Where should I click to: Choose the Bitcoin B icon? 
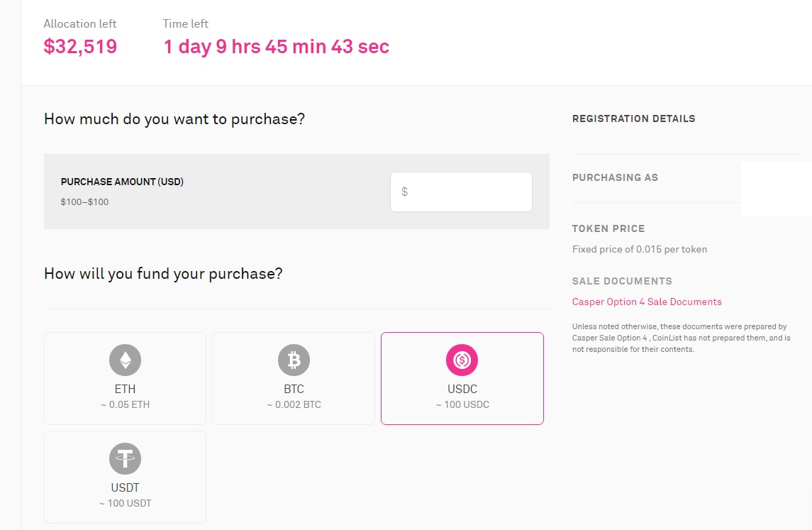click(x=294, y=360)
